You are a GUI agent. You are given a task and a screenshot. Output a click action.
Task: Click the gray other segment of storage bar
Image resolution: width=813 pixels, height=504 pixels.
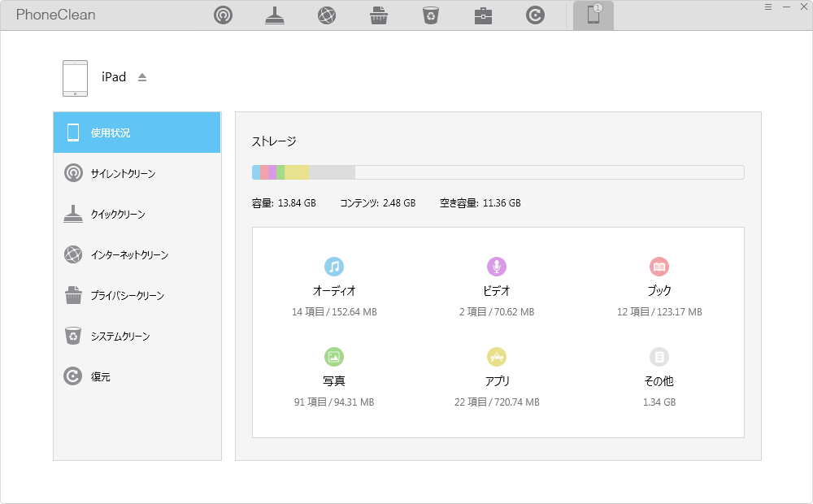pyautogui.click(x=332, y=172)
